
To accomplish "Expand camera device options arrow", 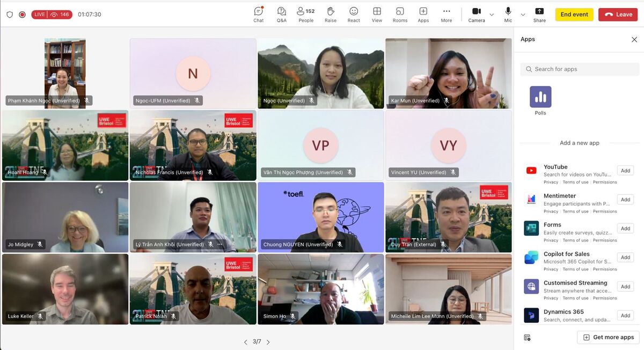I will (x=492, y=14).
